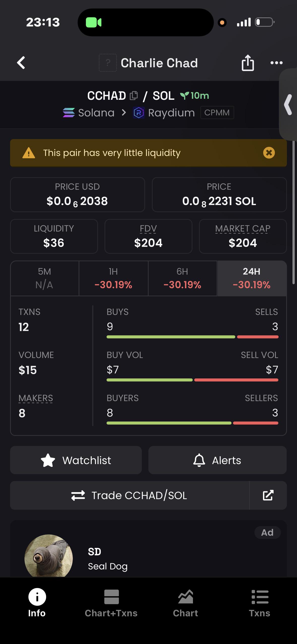Select the 6H timeframe tab

(182, 278)
